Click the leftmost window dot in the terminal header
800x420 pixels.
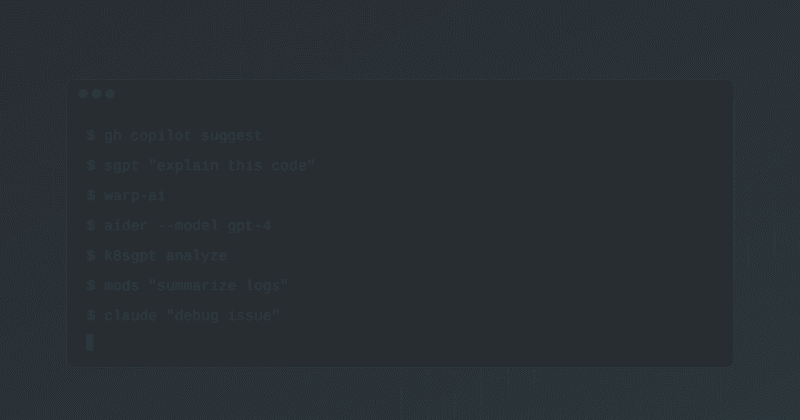(x=83, y=94)
